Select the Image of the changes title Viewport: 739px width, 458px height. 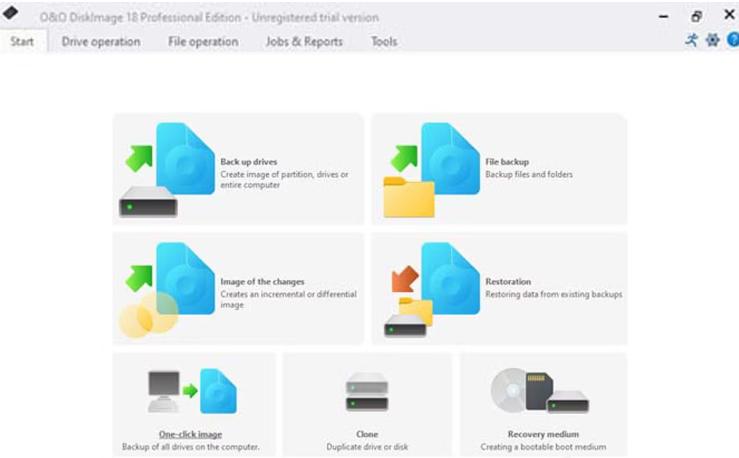point(262,282)
